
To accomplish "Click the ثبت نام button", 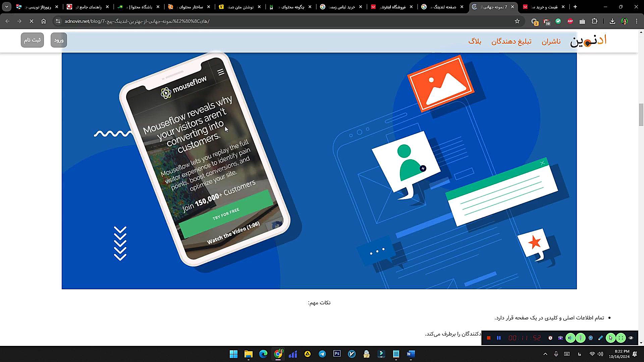I will [x=32, y=40].
